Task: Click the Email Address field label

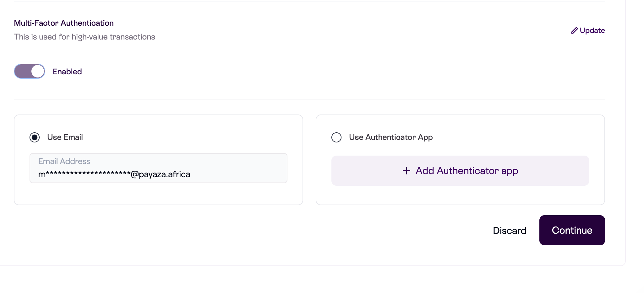Action: tap(64, 161)
